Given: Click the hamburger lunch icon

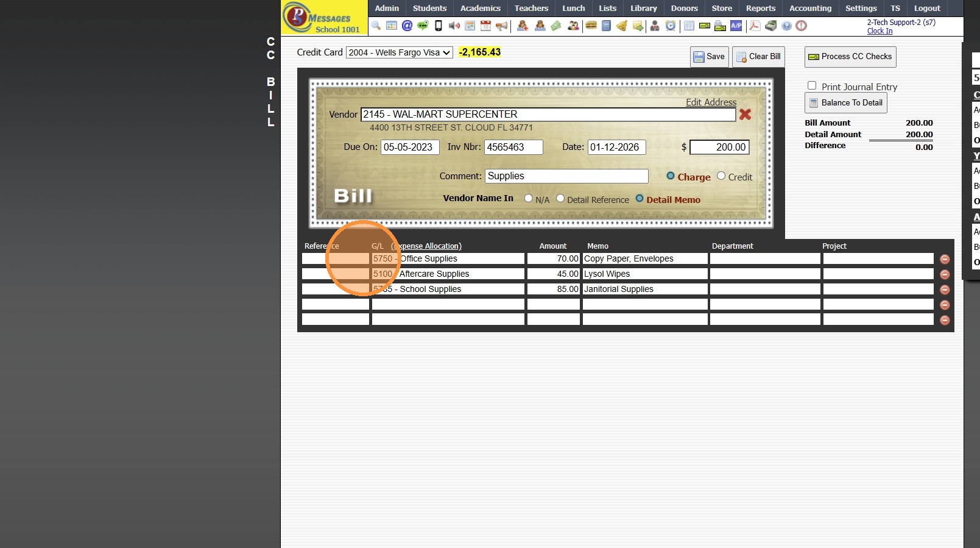Looking at the screenshot, I should pyautogui.click(x=591, y=26).
